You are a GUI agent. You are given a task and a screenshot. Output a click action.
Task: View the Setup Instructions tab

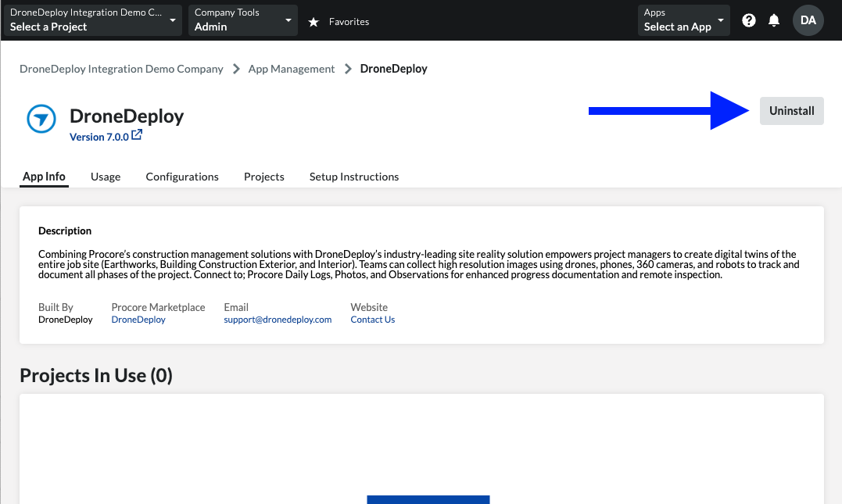tap(354, 177)
